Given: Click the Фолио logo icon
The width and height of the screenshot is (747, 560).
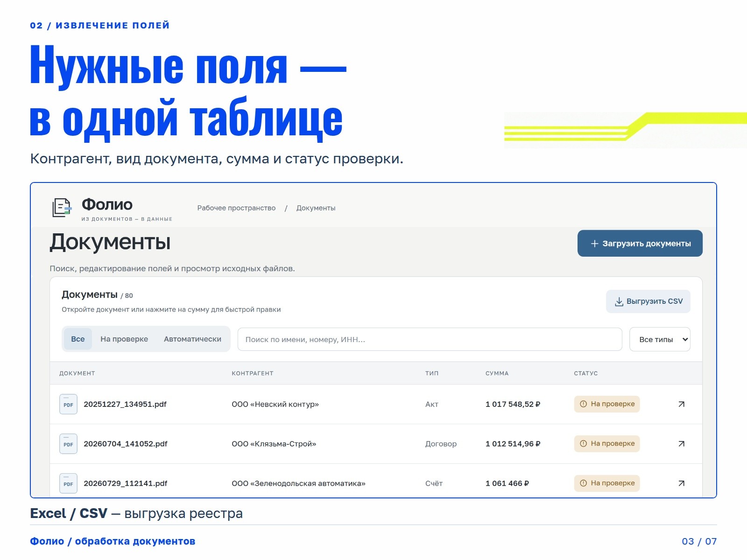Looking at the screenshot, I should coord(62,208).
